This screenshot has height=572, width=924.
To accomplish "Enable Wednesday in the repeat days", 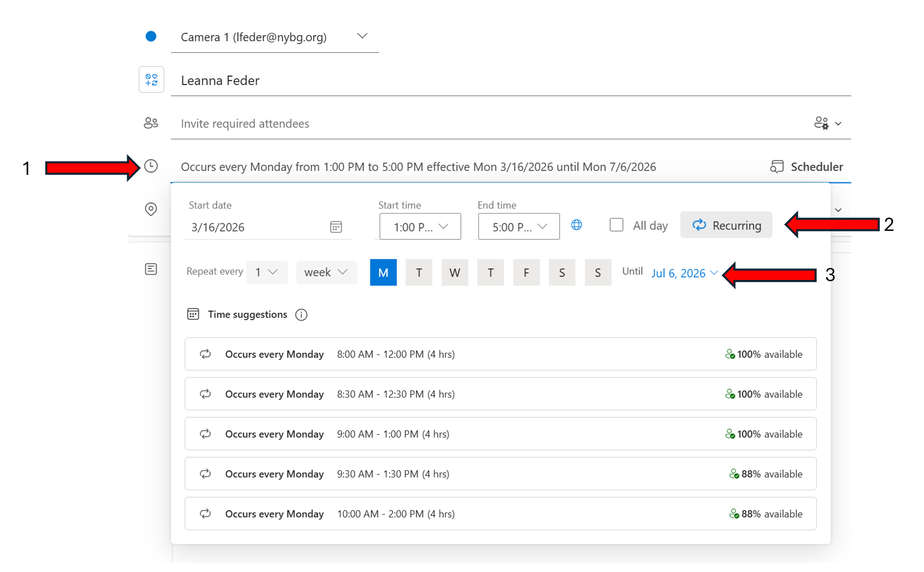I will tap(454, 273).
